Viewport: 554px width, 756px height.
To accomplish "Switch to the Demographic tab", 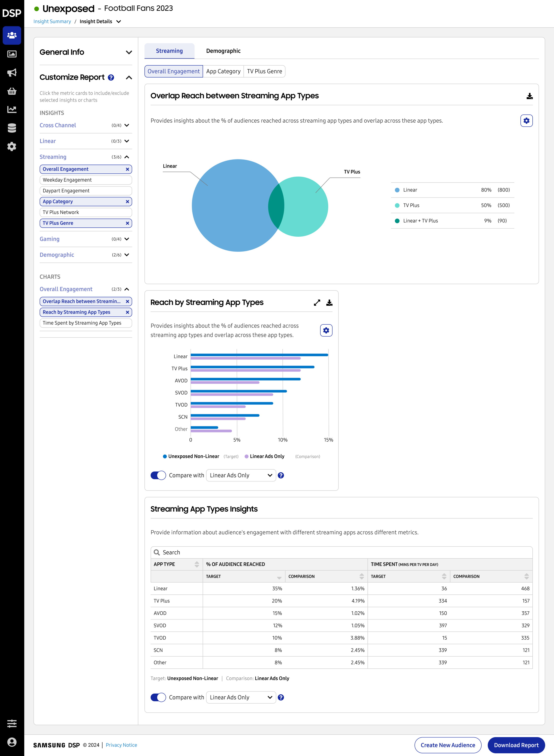I will [x=223, y=51].
